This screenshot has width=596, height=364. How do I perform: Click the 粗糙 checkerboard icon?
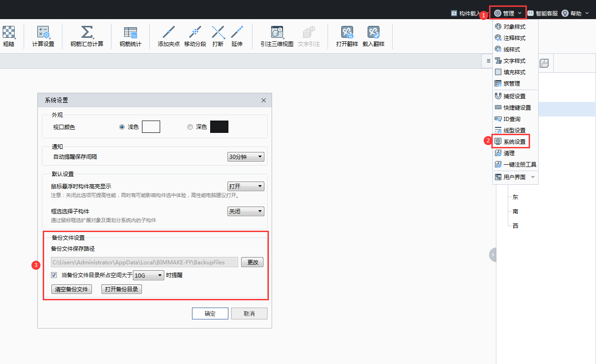pyautogui.click(x=9, y=33)
